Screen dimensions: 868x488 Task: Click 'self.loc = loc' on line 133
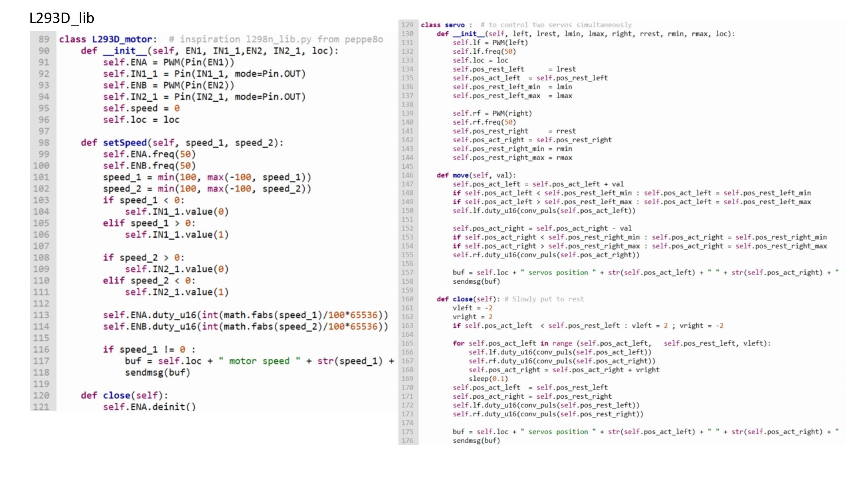click(x=480, y=60)
